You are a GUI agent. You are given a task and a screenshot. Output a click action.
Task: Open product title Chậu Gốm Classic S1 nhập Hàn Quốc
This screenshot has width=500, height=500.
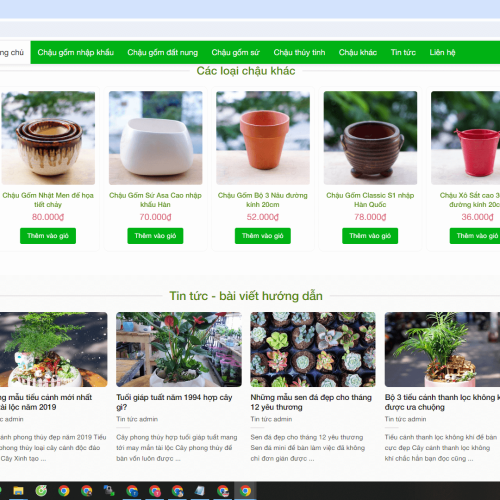tap(370, 200)
